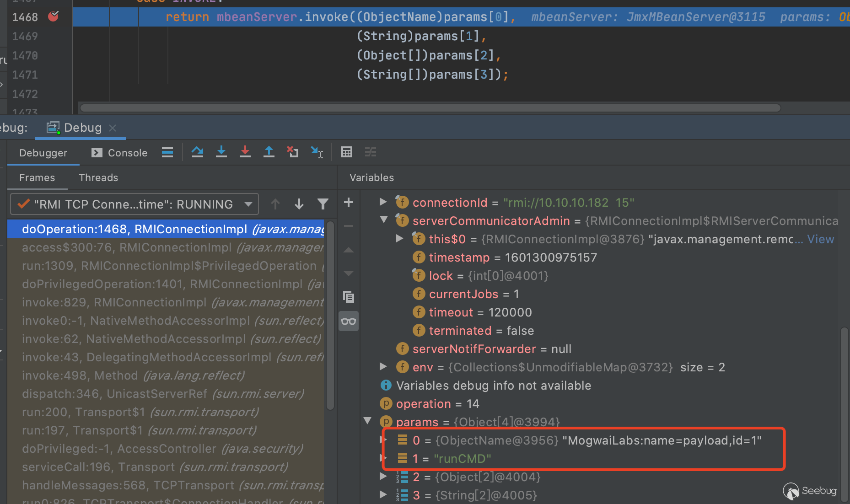Open the RMI TCP thread dropdown
Screen dimensions: 850x504
248,204
